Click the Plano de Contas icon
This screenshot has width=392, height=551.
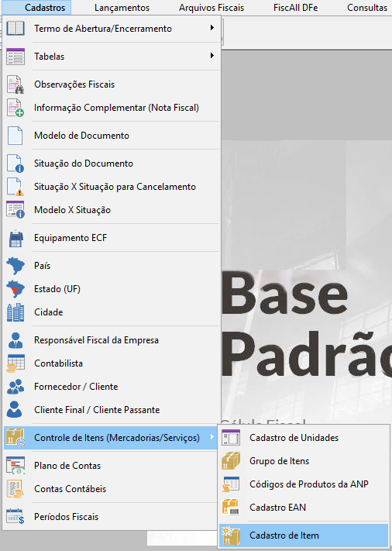coord(15,466)
